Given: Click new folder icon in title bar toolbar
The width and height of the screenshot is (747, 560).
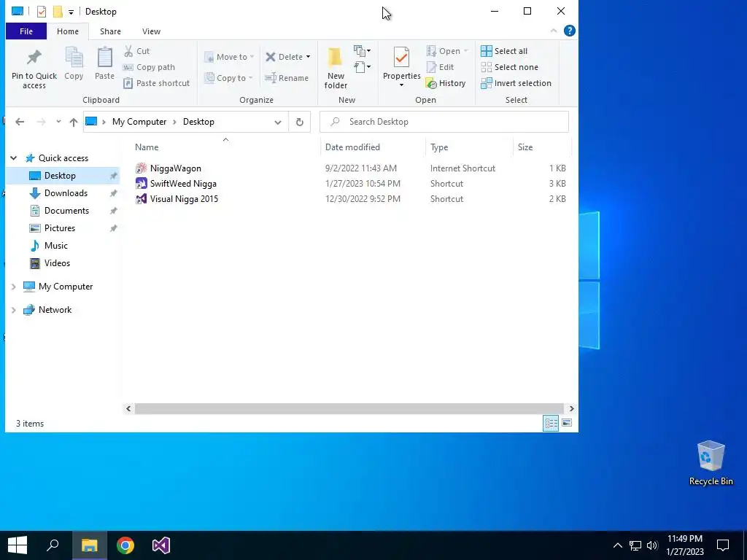Looking at the screenshot, I should [58, 12].
